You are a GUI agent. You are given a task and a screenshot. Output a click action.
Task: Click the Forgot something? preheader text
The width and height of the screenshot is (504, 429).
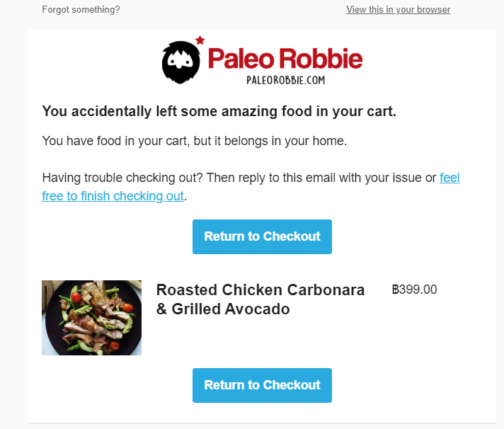pyautogui.click(x=81, y=10)
